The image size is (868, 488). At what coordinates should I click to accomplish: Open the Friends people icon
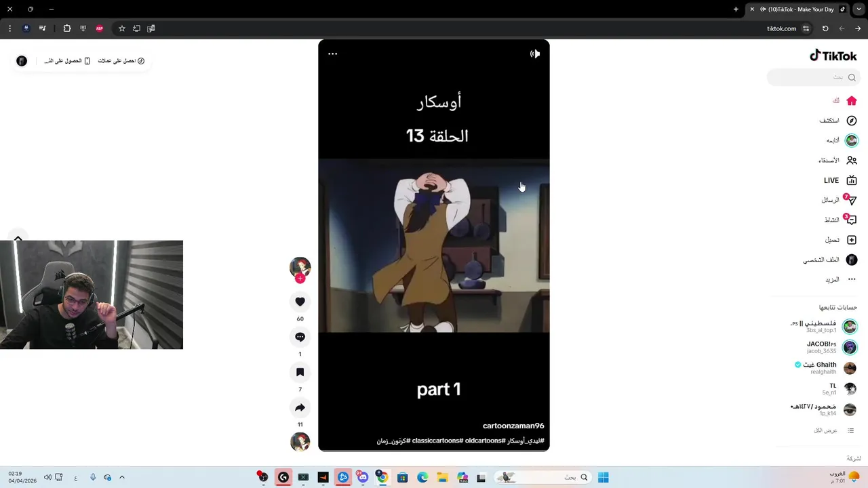point(852,161)
